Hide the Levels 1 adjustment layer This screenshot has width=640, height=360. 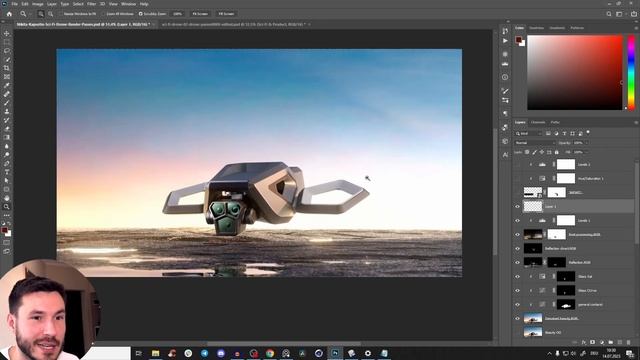pyautogui.click(x=518, y=220)
